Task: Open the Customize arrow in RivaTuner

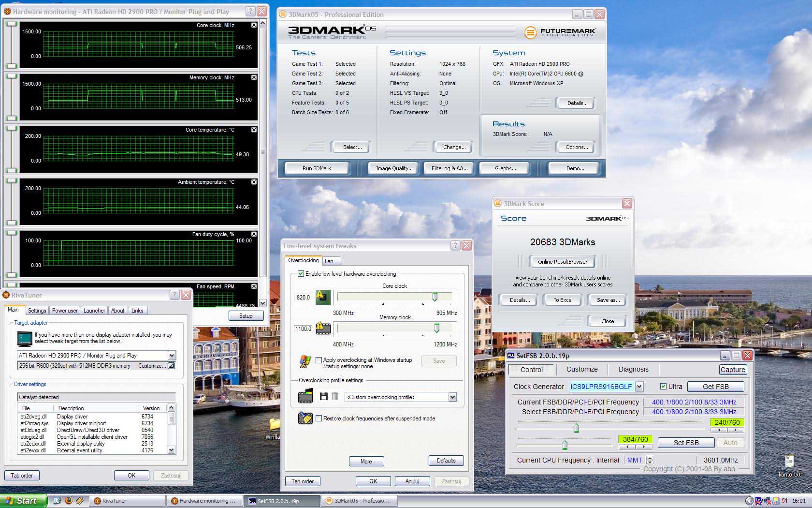Action: tap(171, 366)
